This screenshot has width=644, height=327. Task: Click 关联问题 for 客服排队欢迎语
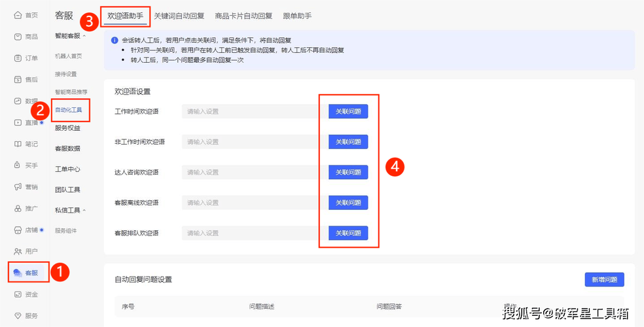click(348, 233)
